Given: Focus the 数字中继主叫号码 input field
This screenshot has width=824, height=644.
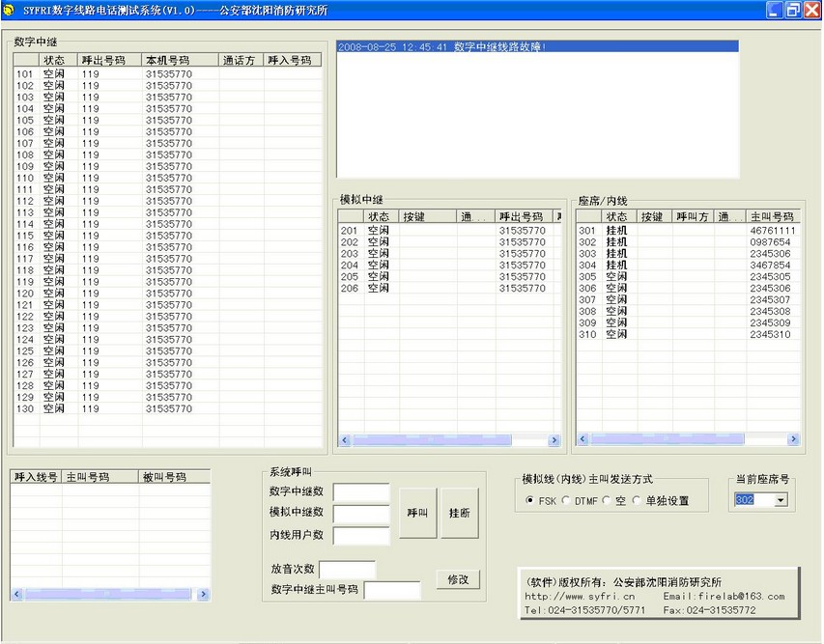Looking at the screenshot, I should [392, 591].
